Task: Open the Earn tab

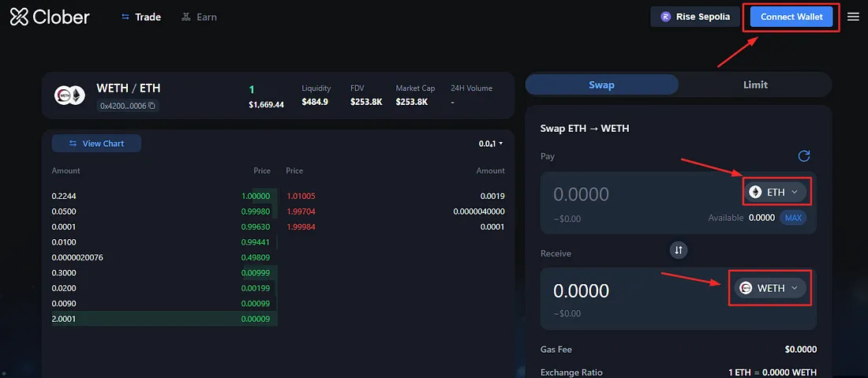Action: (200, 17)
